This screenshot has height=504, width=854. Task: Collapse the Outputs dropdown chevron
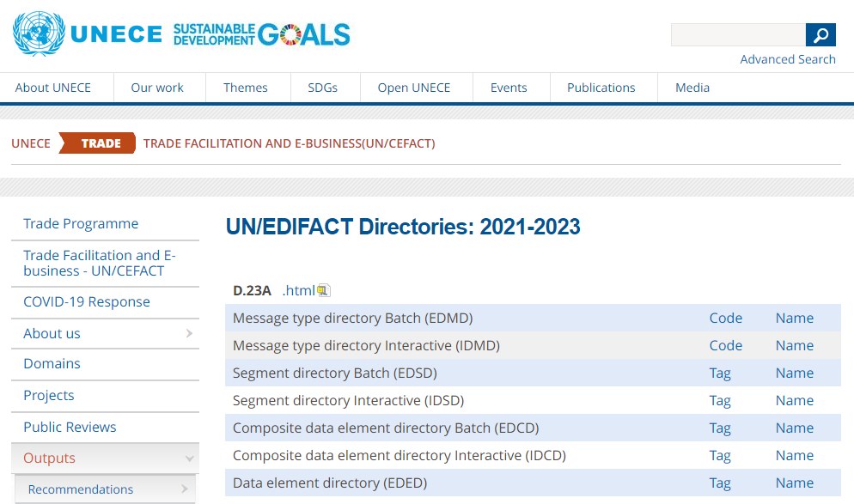[189, 458]
